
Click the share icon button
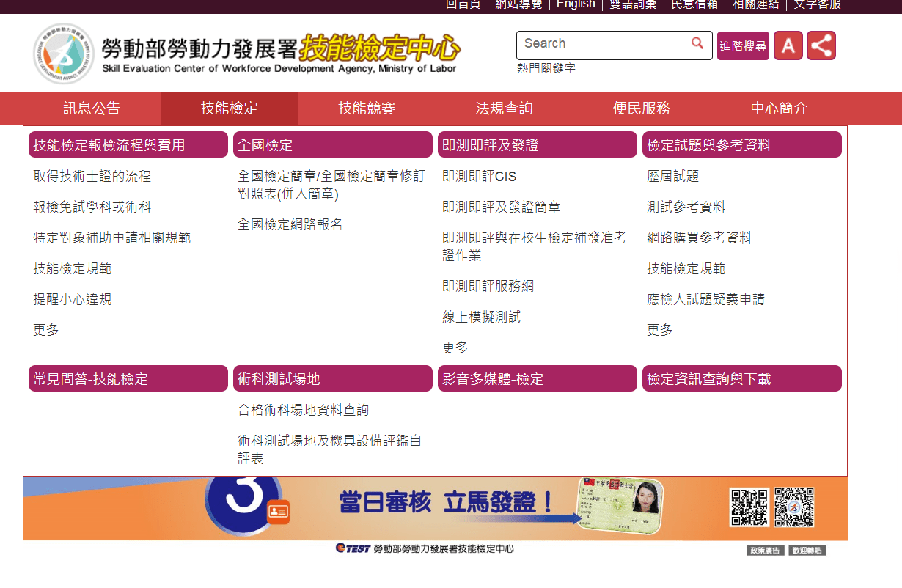pos(821,45)
